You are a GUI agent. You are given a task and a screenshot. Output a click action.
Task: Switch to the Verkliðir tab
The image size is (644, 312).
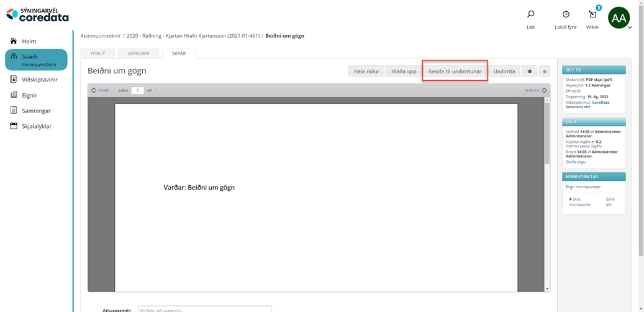point(138,53)
